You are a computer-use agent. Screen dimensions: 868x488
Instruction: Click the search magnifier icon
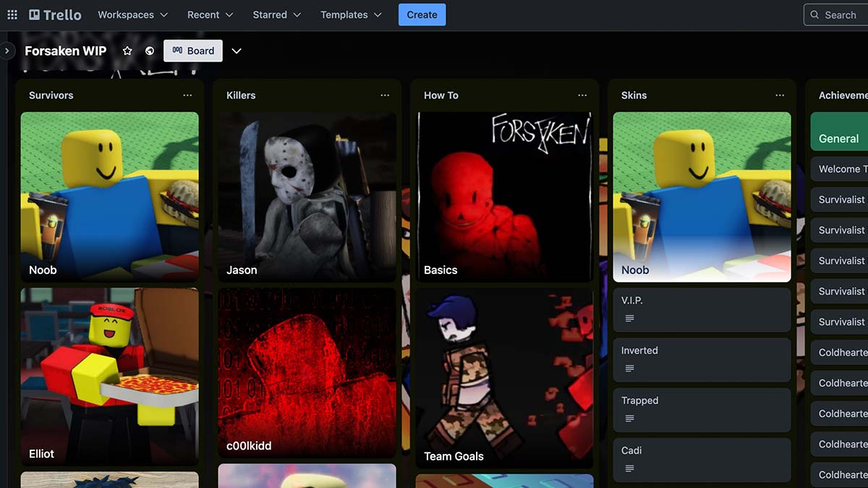point(815,14)
